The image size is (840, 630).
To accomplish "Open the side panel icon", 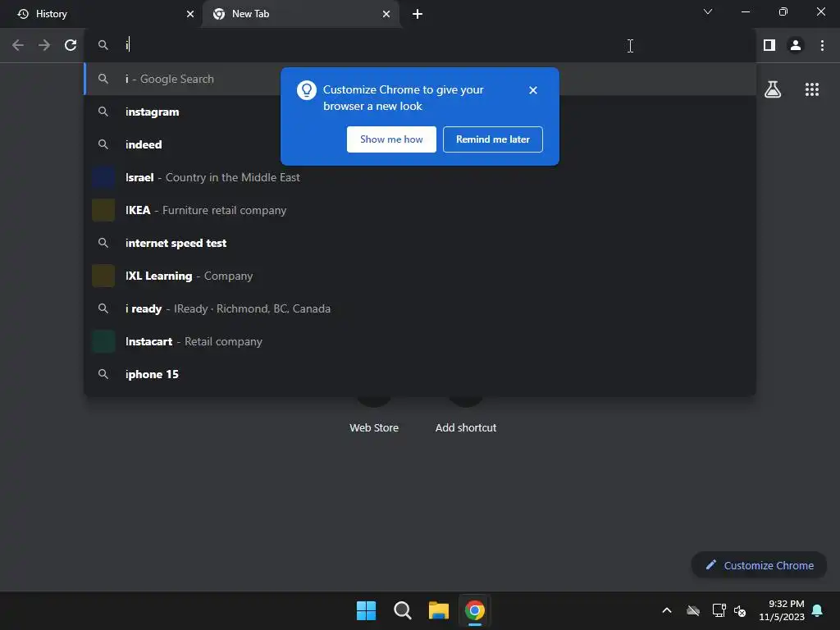I will 769,45.
